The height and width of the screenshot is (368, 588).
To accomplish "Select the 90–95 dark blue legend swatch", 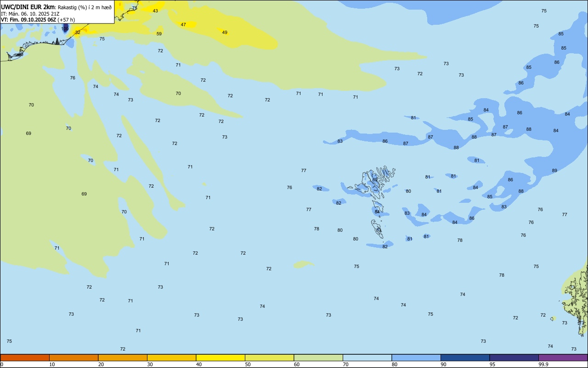I will click(x=465, y=357).
